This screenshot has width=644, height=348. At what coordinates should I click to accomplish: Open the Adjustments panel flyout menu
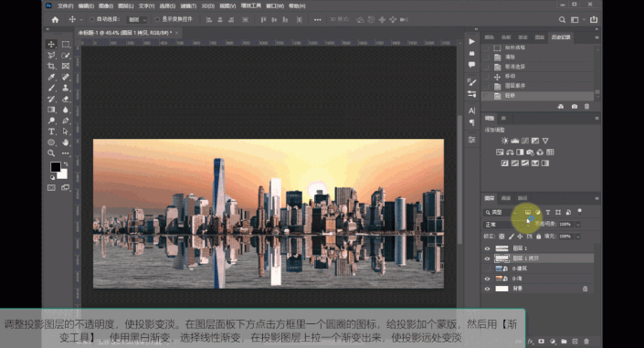(596, 119)
